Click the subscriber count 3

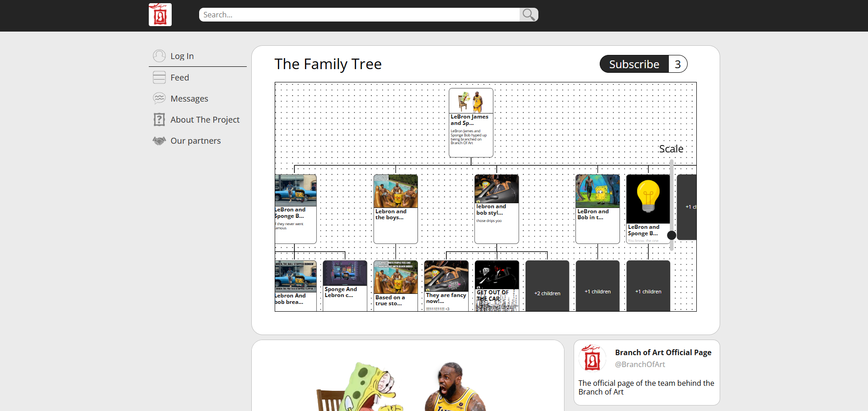678,64
